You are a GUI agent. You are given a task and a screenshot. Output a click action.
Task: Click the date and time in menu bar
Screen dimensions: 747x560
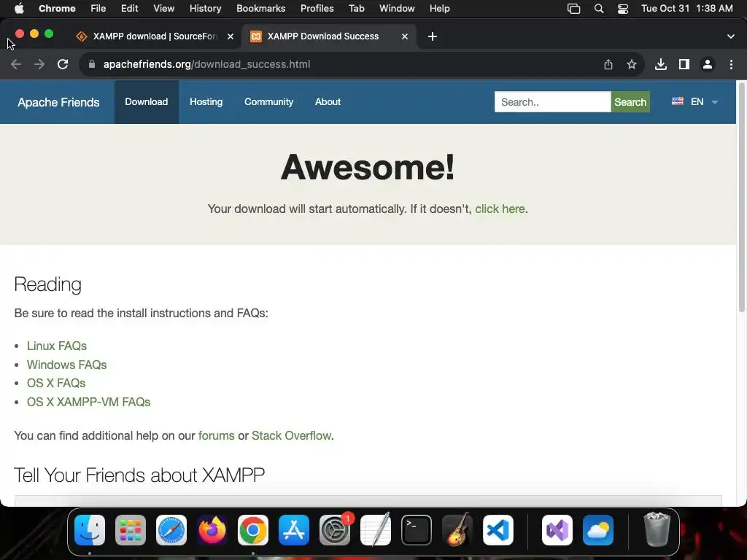[687, 9]
